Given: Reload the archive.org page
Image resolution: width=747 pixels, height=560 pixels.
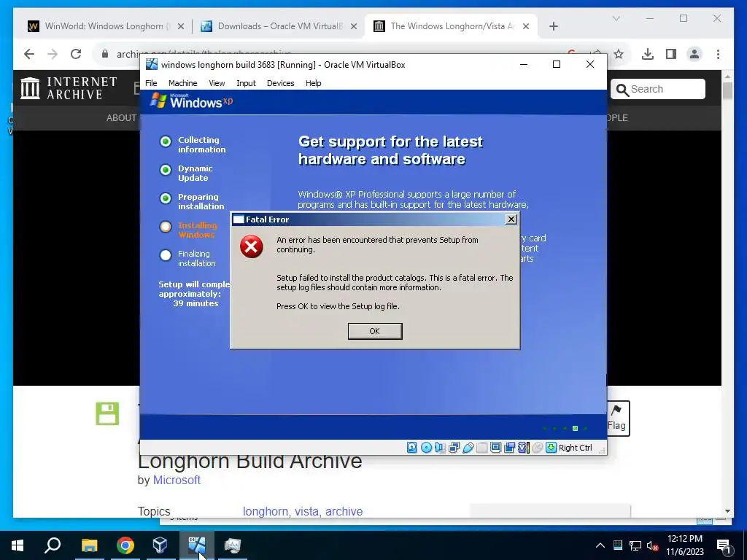Looking at the screenshot, I should [76, 54].
